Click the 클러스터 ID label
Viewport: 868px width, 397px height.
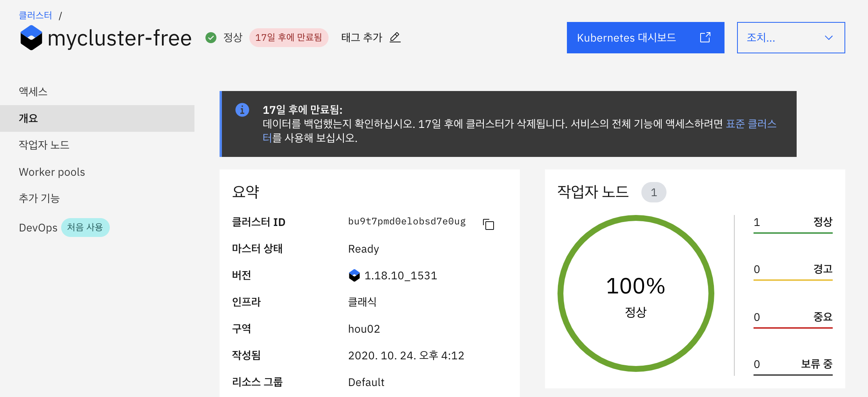click(x=259, y=222)
